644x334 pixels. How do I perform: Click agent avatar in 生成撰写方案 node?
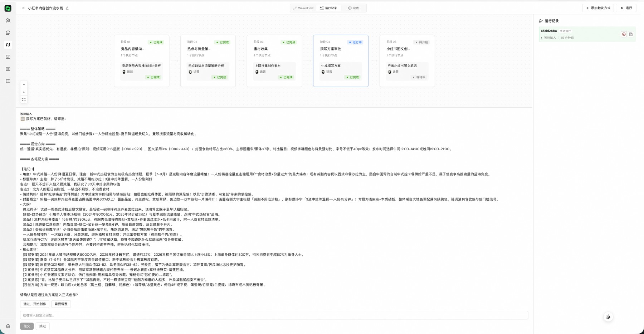pos(323,72)
